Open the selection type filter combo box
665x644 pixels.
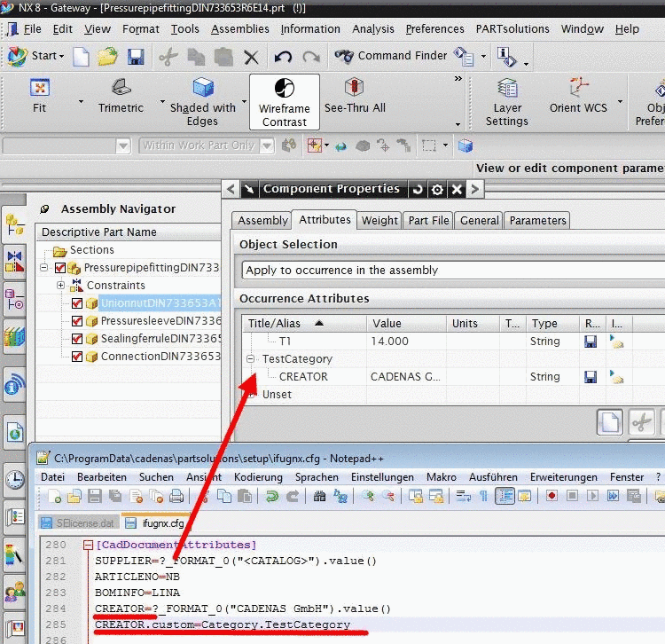pyautogui.click(x=66, y=146)
